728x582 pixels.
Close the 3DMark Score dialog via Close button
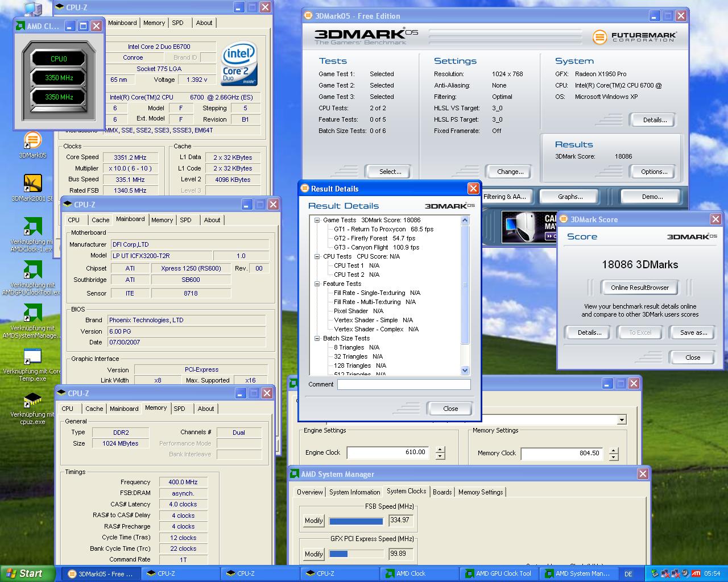click(693, 357)
